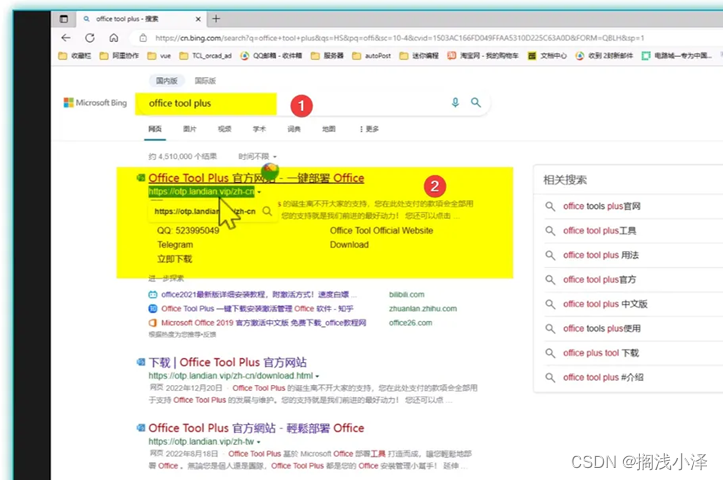Viewport: 723px width, 480px height.
Task: Reload the page with the refresh icon
Action: (x=90, y=38)
